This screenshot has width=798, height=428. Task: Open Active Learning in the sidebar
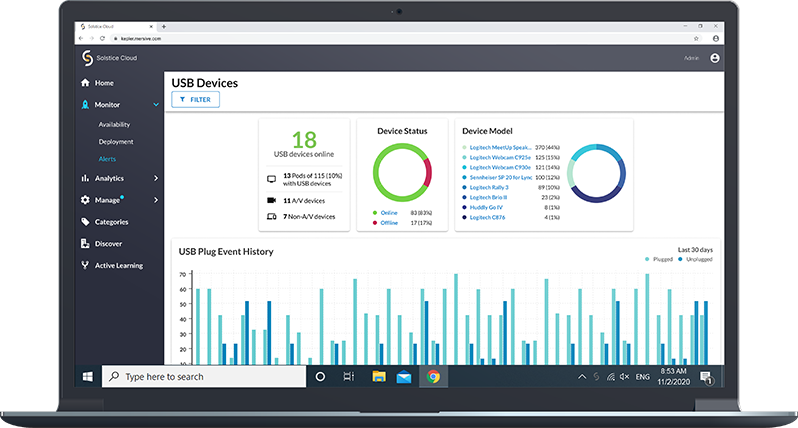118,265
